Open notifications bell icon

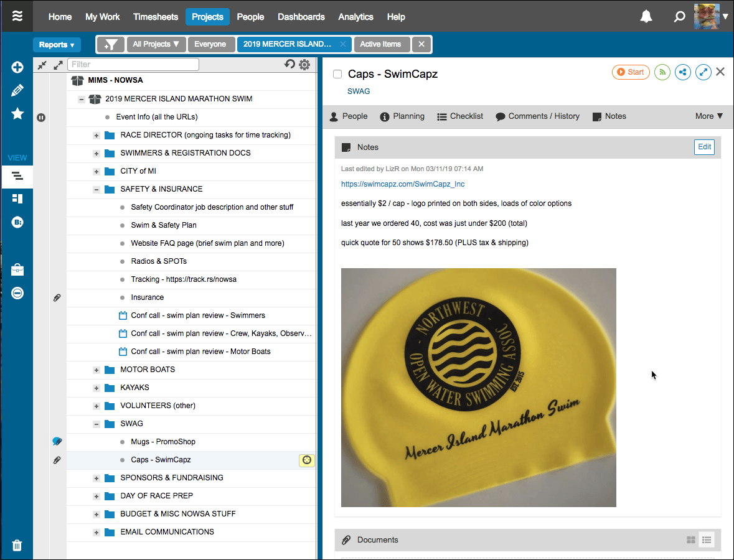coord(646,17)
